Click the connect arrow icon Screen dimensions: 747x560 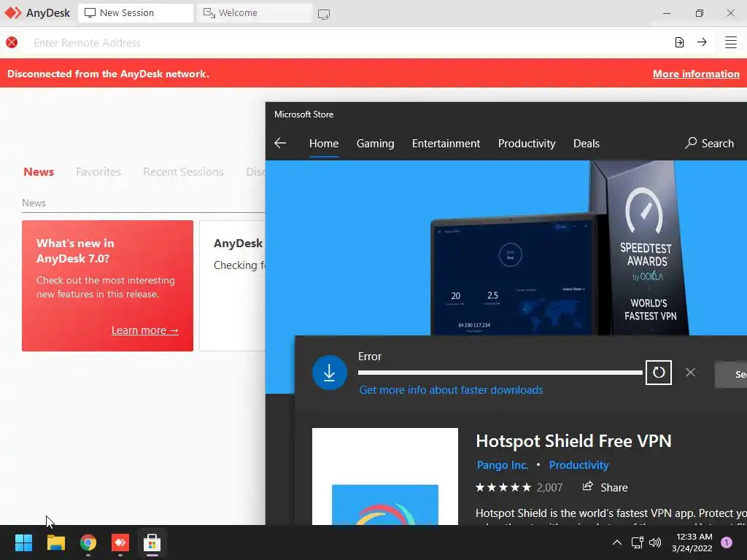[702, 42]
